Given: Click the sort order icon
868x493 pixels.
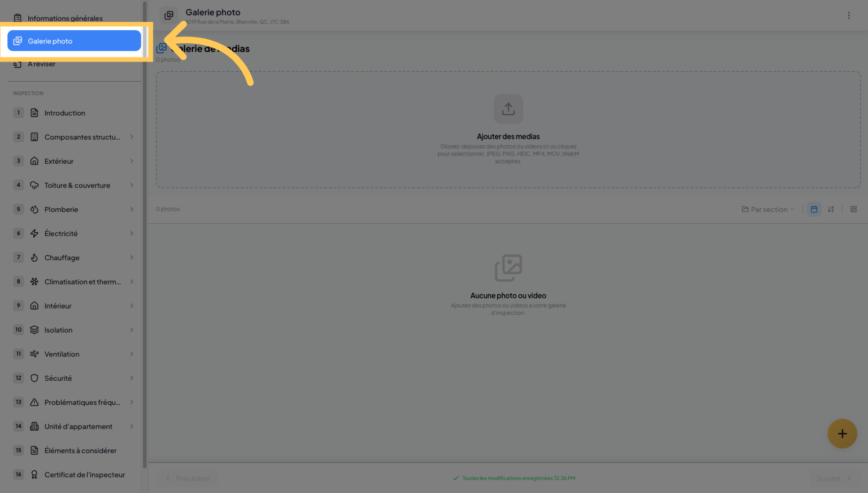Looking at the screenshot, I should coord(831,209).
